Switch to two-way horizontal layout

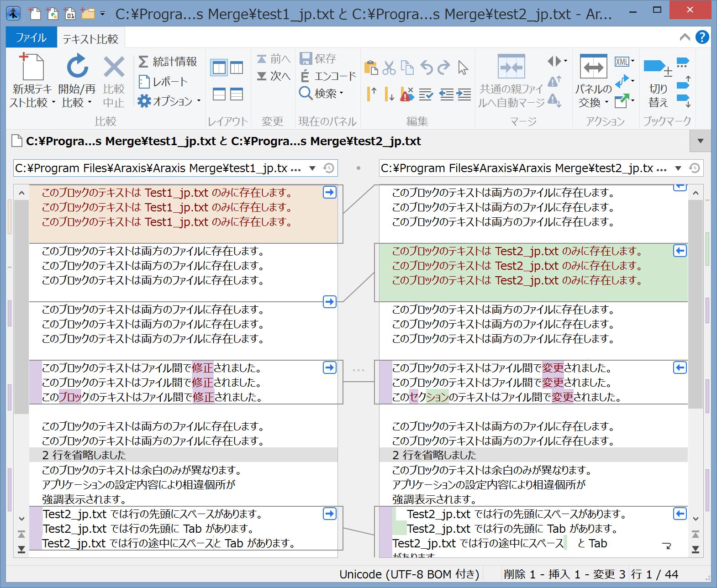[x=219, y=94]
